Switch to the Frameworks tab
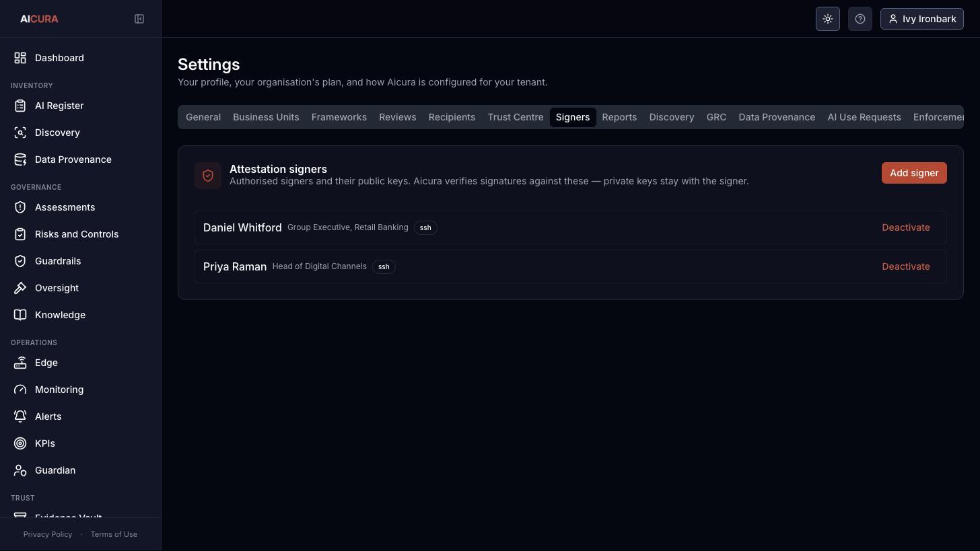This screenshot has width=980, height=551. [339, 117]
